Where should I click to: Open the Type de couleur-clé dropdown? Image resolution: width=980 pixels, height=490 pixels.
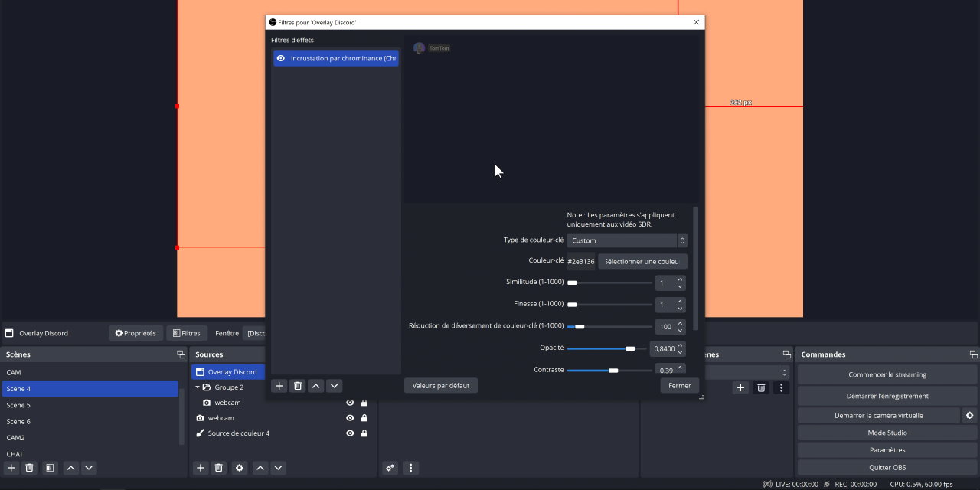[x=627, y=240]
